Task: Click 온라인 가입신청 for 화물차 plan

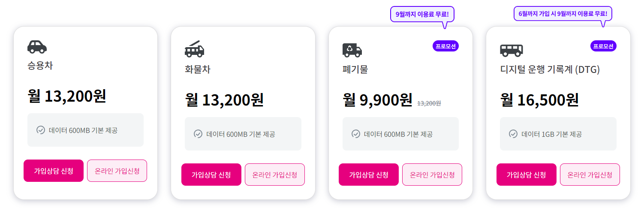Action: click(275, 175)
